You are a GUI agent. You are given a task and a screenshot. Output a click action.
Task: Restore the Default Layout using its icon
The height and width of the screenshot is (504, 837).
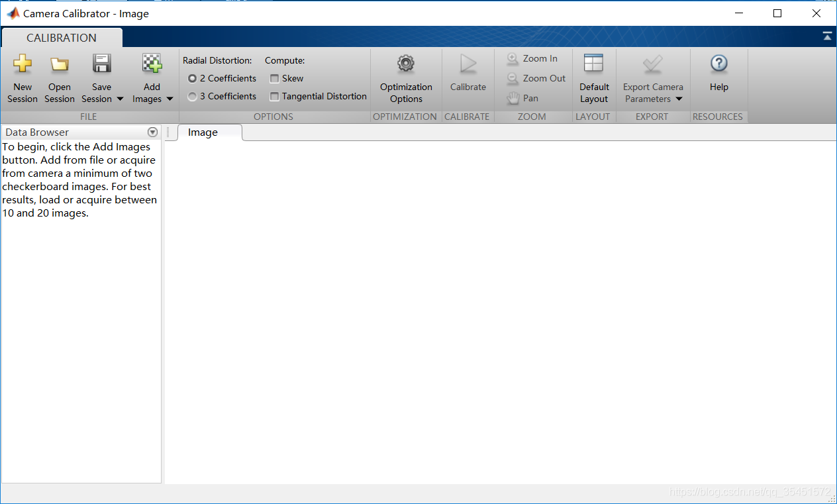pyautogui.click(x=594, y=64)
